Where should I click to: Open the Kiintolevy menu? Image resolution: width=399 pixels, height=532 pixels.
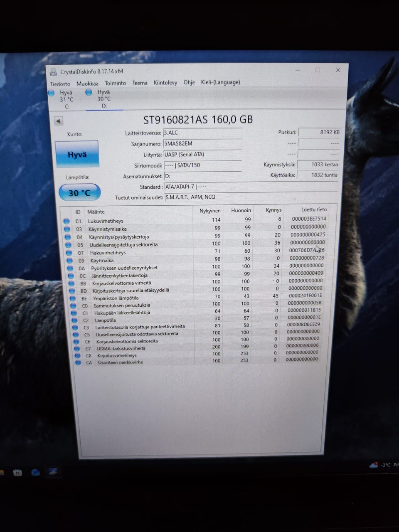(165, 82)
